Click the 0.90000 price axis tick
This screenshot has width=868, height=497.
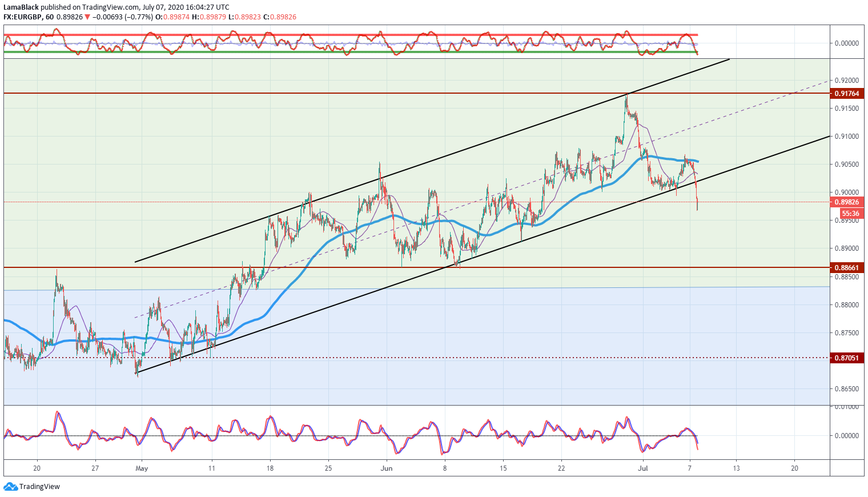(x=847, y=193)
